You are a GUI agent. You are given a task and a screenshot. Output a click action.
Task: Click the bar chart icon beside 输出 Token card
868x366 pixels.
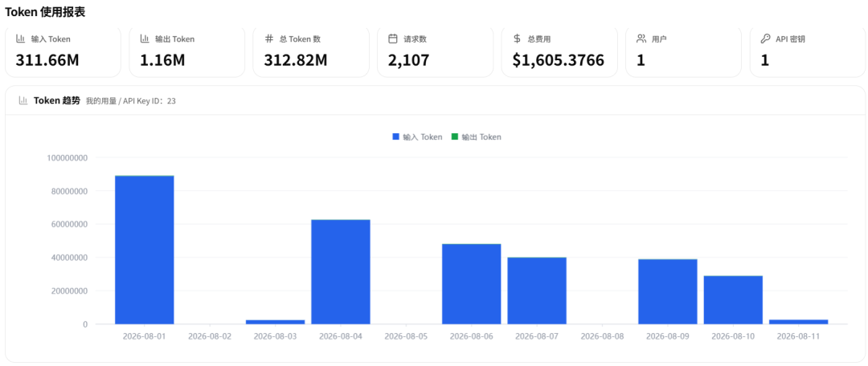click(x=145, y=39)
